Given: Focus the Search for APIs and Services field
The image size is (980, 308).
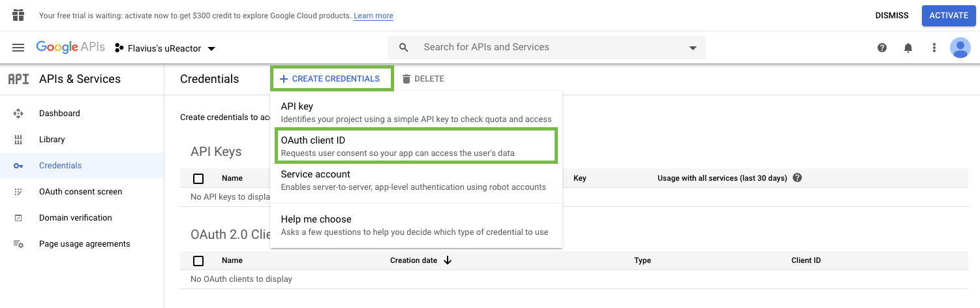Looking at the screenshot, I should tap(547, 48).
